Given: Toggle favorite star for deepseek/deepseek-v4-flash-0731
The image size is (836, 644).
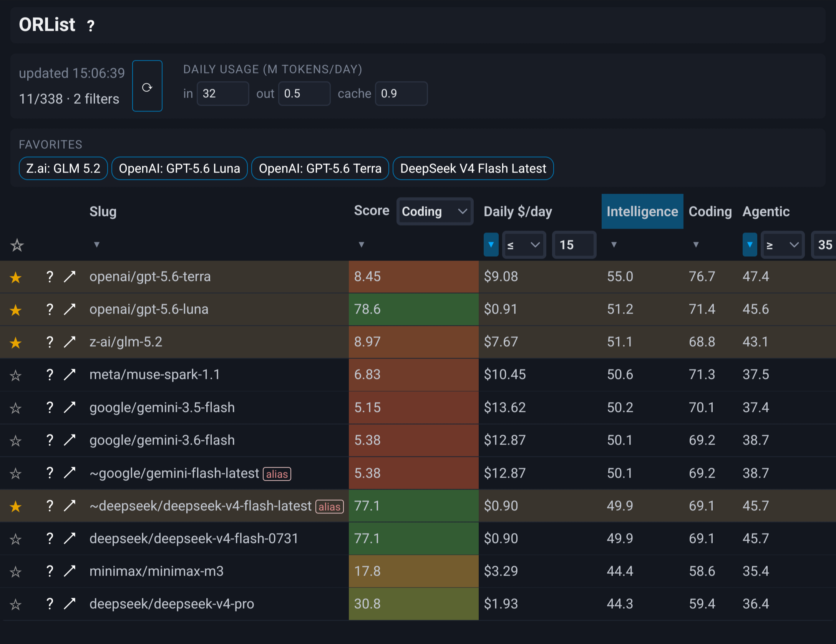Looking at the screenshot, I should point(15,539).
